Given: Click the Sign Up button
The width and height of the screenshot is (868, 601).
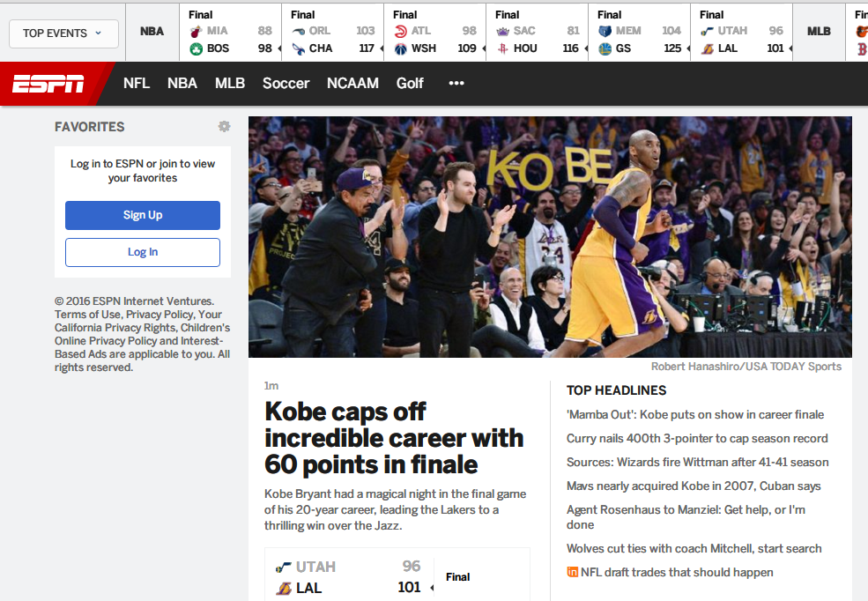Looking at the screenshot, I should (x=142, y=215).
